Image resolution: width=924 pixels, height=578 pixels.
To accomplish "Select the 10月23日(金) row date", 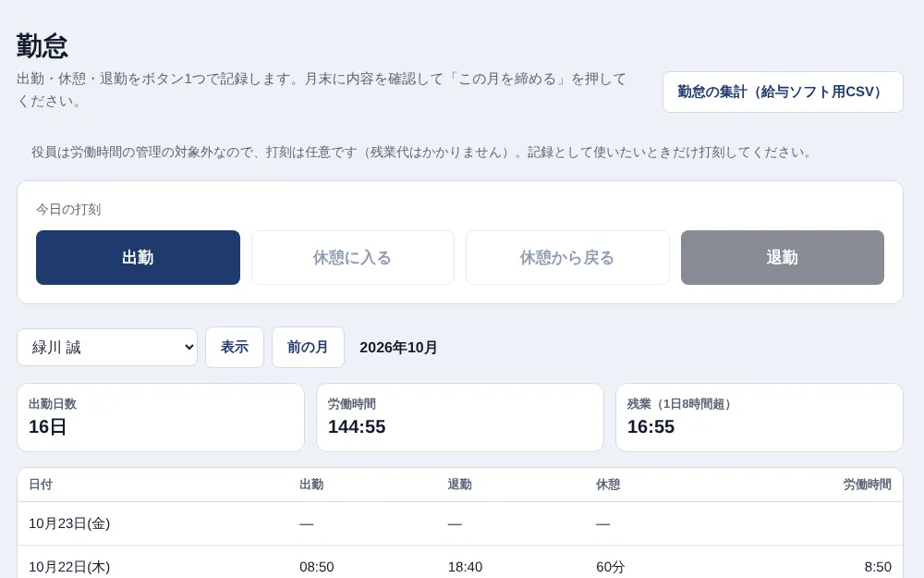I will click(x=69, y=523).
